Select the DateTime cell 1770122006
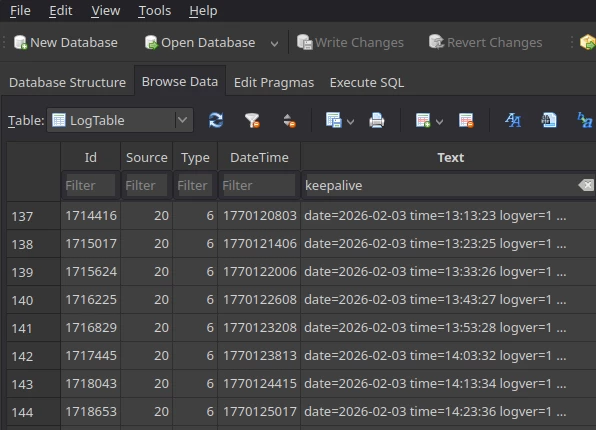This screenshot has height=430, width=596. (x=259, y=272)
